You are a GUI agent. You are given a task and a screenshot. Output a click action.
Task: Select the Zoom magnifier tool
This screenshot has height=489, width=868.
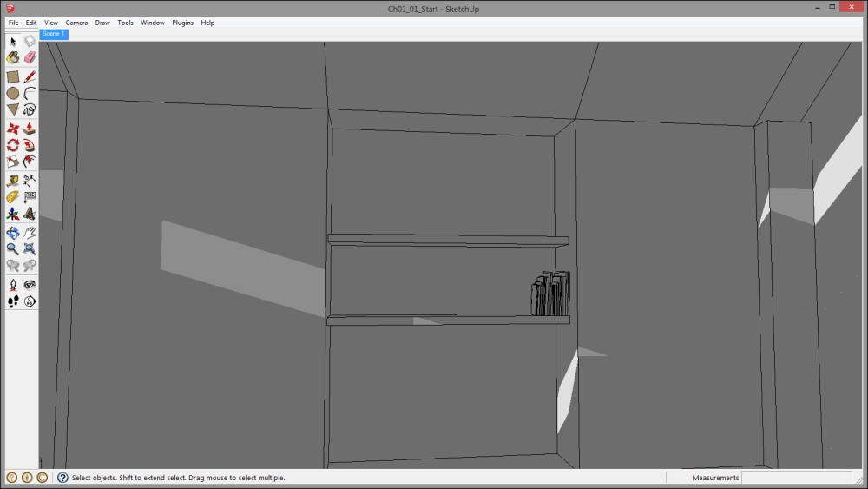point(13,249)
